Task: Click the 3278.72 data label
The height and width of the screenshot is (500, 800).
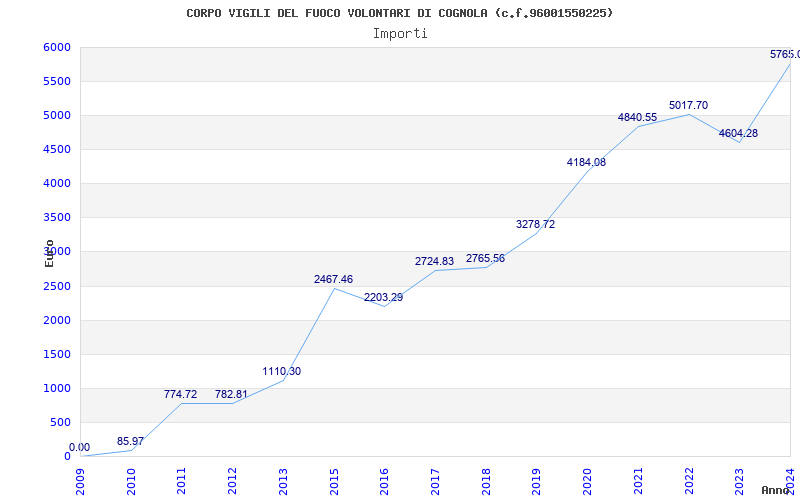Action: (x=535, y=224)
